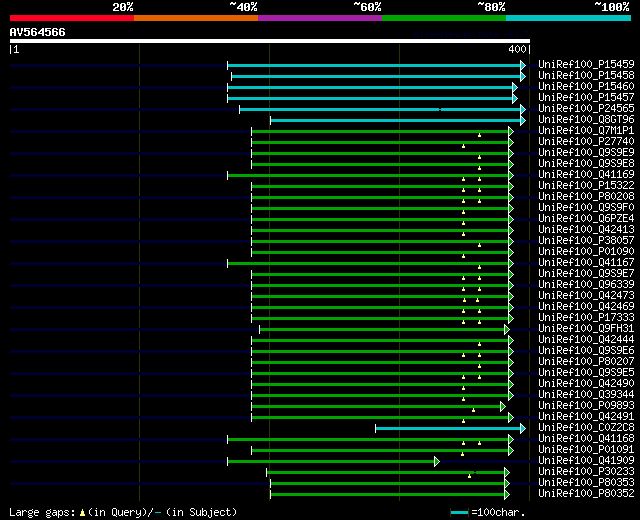Image resolution: width=640 pixels, height=520 pixels.
Task: Click the arrowhead ending the Q9FH31 alignment
Action: tap(507, 329)
